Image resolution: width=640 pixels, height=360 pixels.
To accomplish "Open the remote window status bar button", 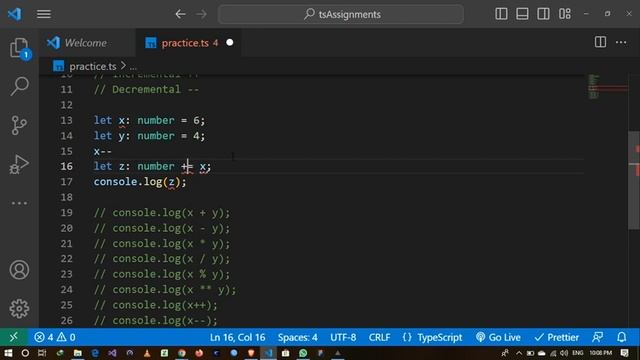I will coord(14,337).
